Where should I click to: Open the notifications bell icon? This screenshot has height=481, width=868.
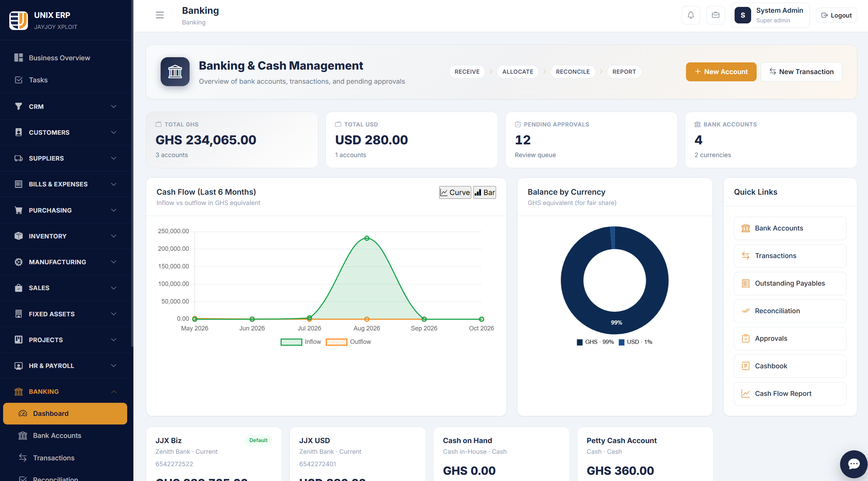coord(690,15)
